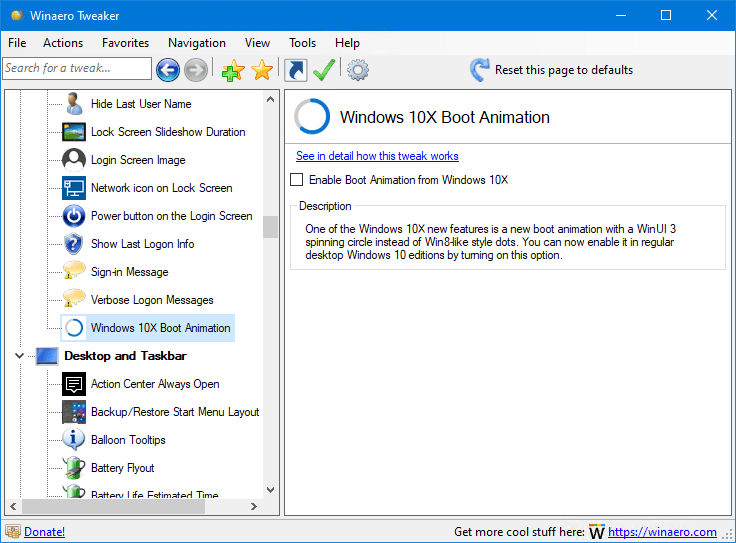Image resolution: width=736 pixels, height=543 pixels.
Task: Collapse the Desktop and Taskbar category
Action: click(19, 356)
